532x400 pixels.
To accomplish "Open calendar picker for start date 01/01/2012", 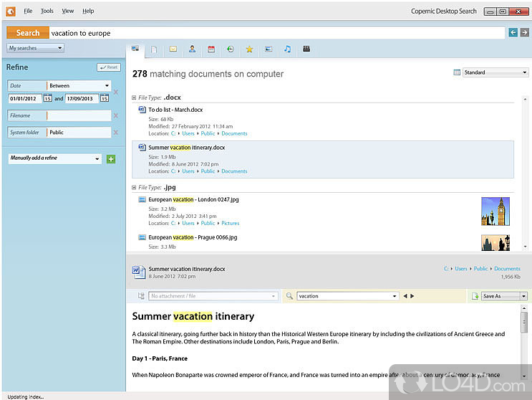I will 47,98.
